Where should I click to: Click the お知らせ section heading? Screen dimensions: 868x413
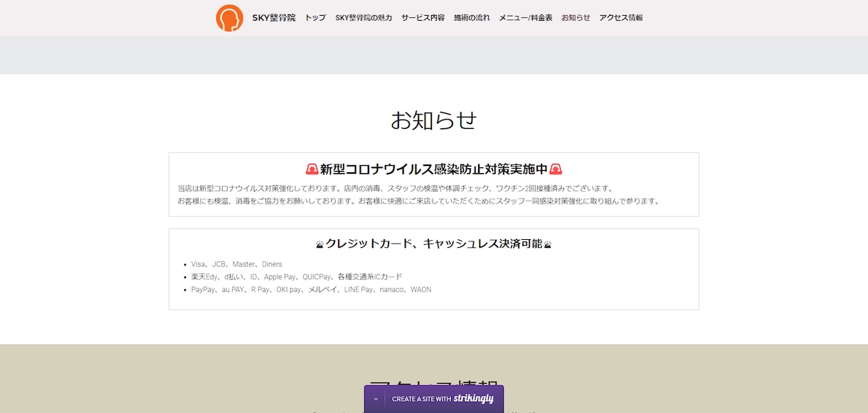433,120
